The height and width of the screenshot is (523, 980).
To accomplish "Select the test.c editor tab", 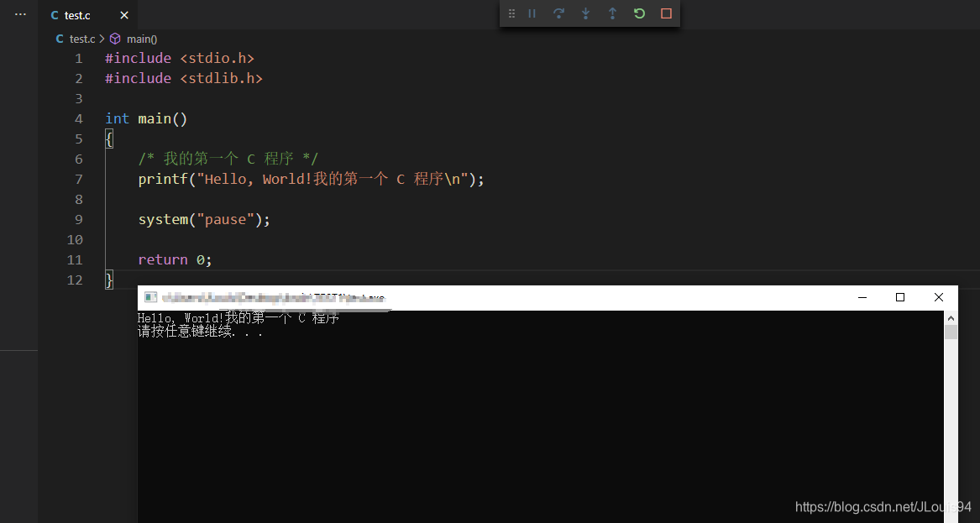I will click(x=87, y=15).
